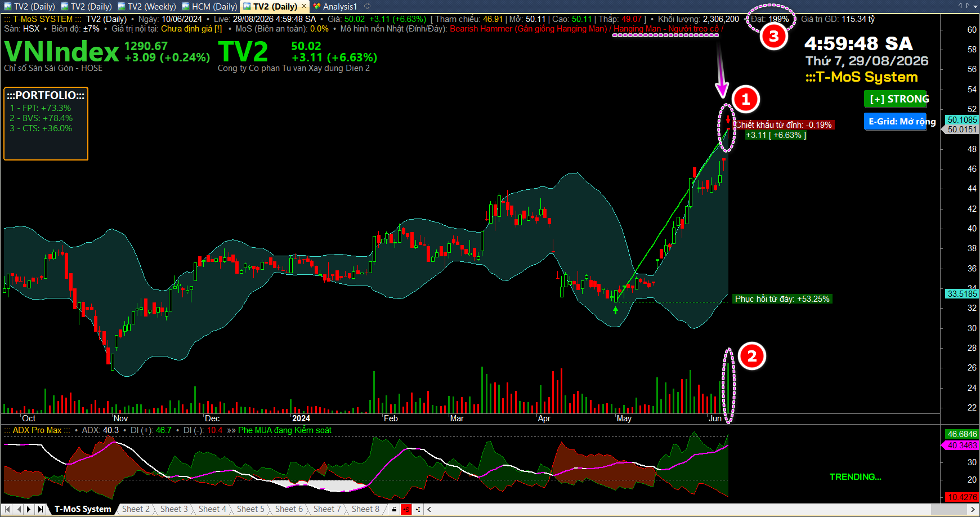The width and height of the screenshot is (980, 517).
Task: Click the 33.5185 price axis label
Action: pos(962,294)
